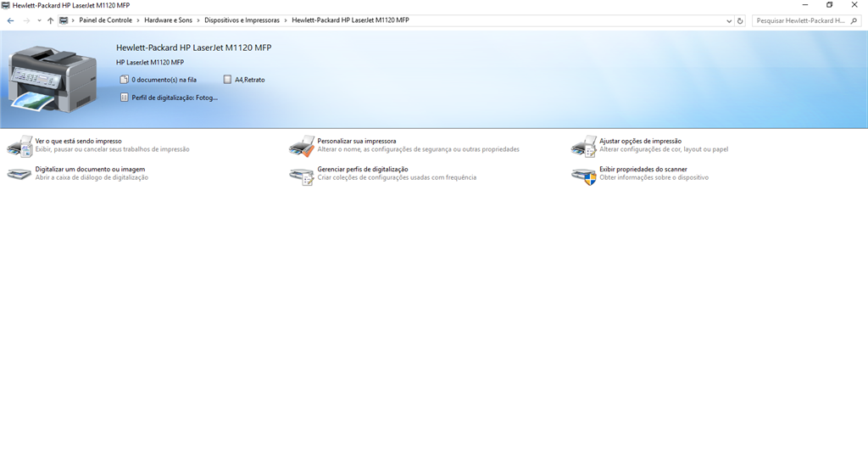868x464 pixels.
Task: Click the large HP LaserJet printer image
Action: 53,79
